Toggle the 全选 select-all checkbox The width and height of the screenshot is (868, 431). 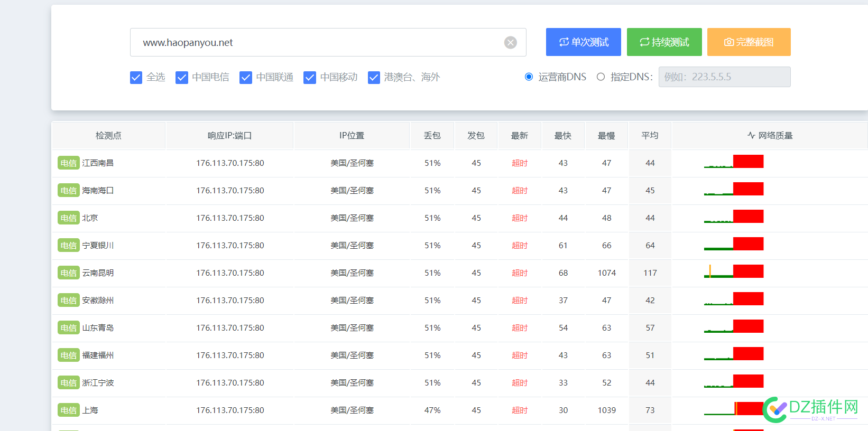pos(136,78)
